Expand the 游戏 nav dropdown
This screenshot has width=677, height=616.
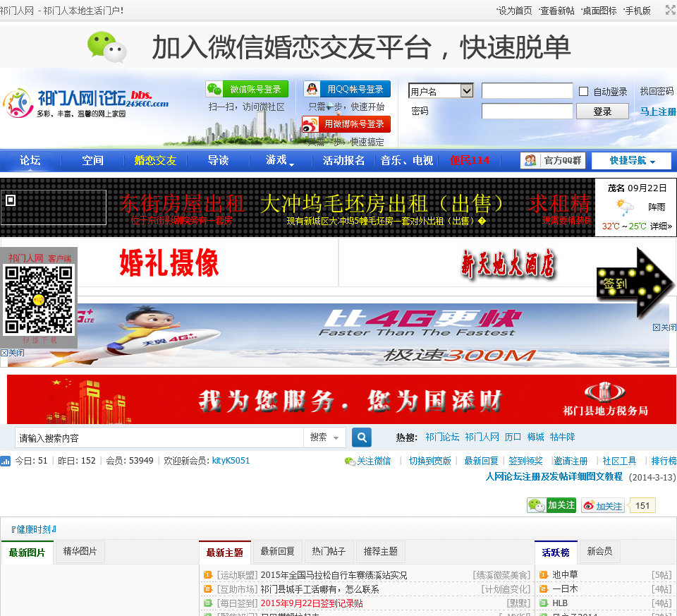[x=279, y=160]
